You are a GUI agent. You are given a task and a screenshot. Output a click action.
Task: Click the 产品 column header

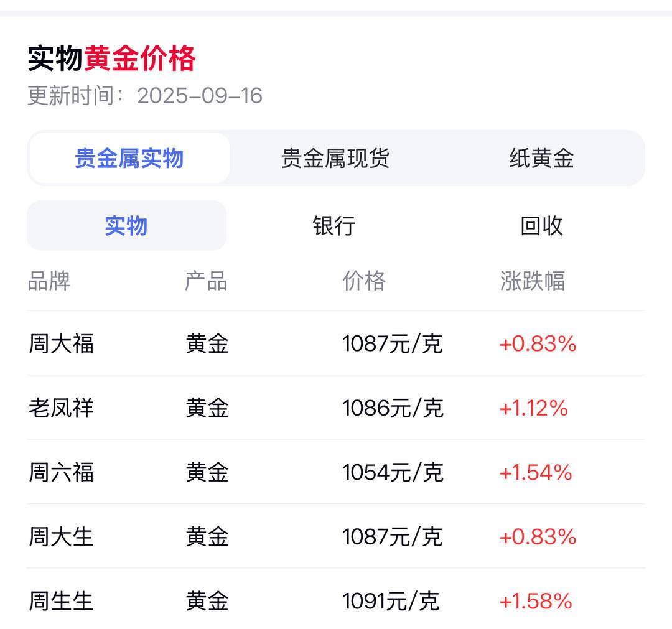206,281
